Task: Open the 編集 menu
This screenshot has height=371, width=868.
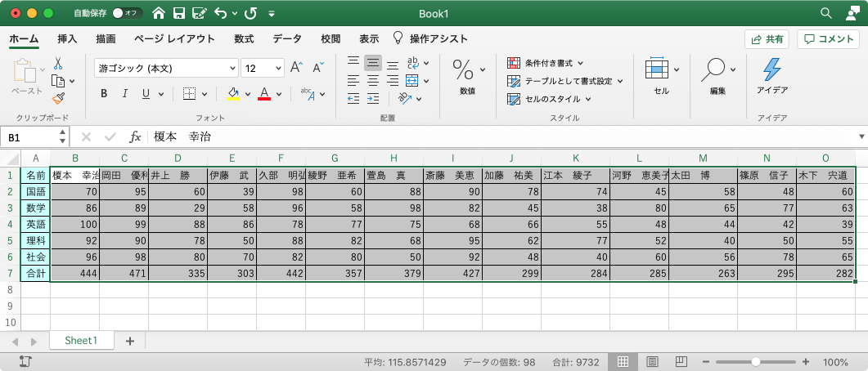Action: (718, 76)
